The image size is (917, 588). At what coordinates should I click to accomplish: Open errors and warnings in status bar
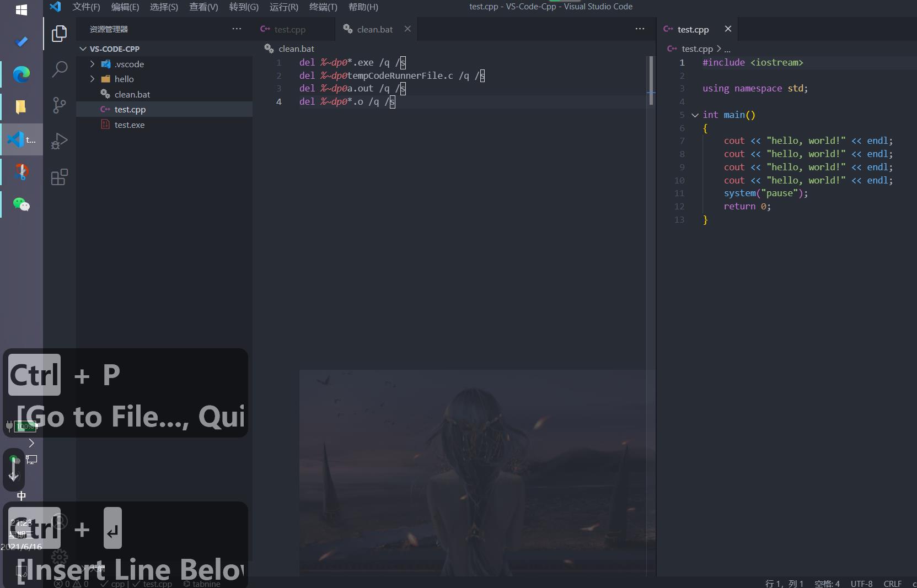coord(72,584)
